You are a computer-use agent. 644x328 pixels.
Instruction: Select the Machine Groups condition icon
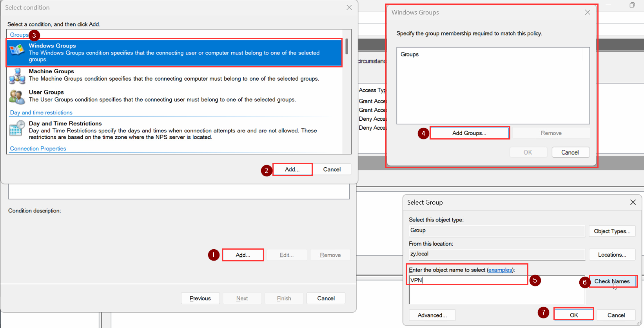point(17,76)
